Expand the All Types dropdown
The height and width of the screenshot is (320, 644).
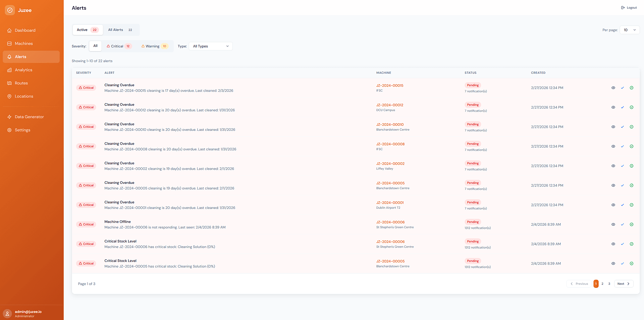211,46
